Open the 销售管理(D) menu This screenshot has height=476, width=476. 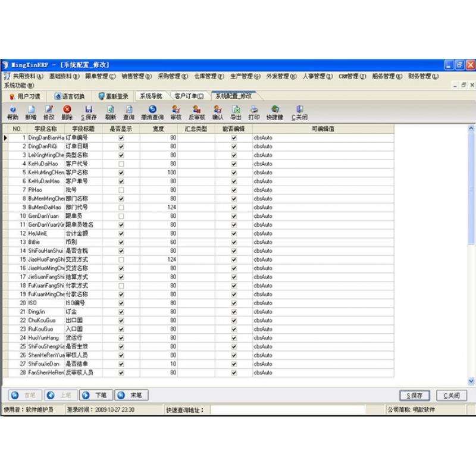coord(137,76)
